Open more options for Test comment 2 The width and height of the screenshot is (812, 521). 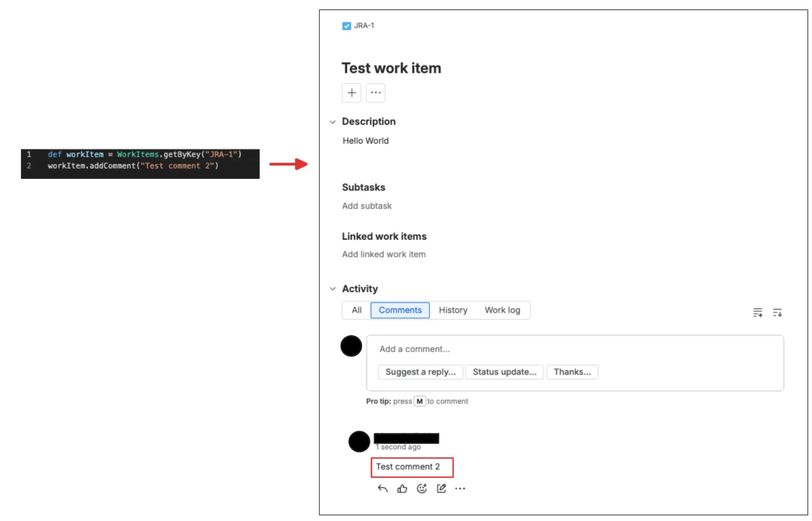(460, 488)
